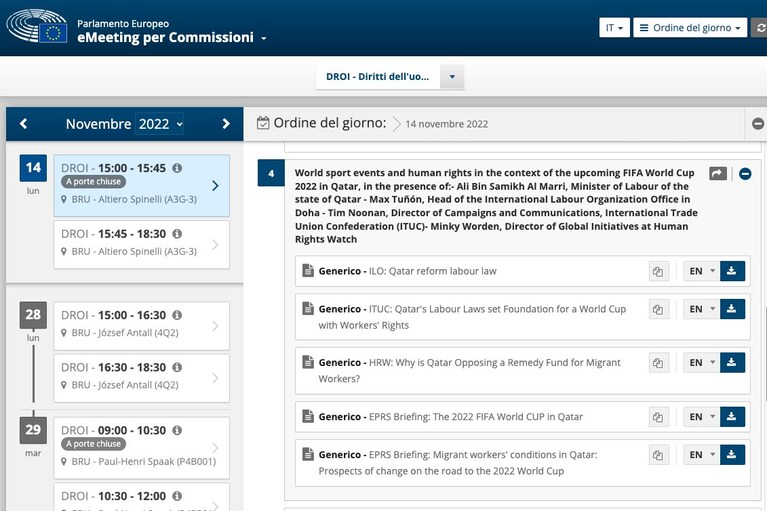Show info for the 10:30 - 12:00 meeting

[177, 496]
